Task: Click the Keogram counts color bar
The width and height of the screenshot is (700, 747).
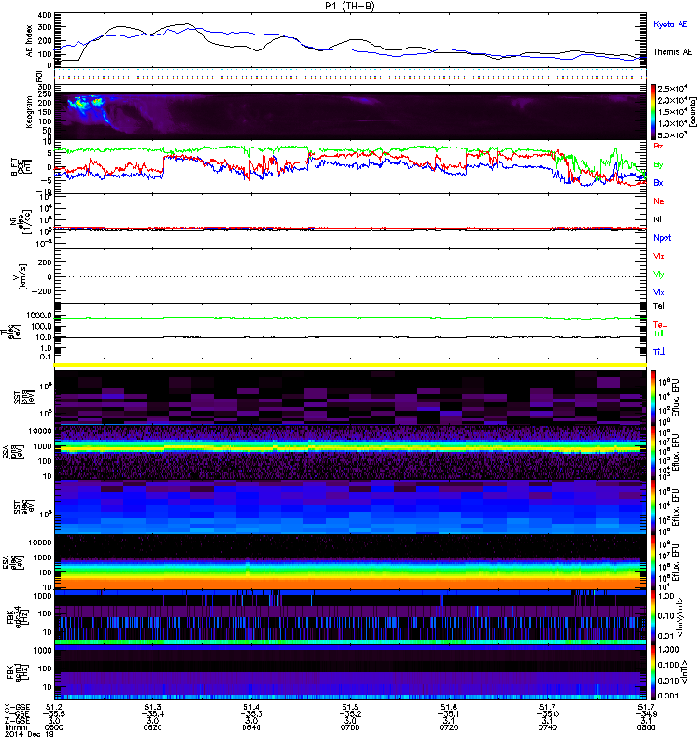Action: pos(653,112)
